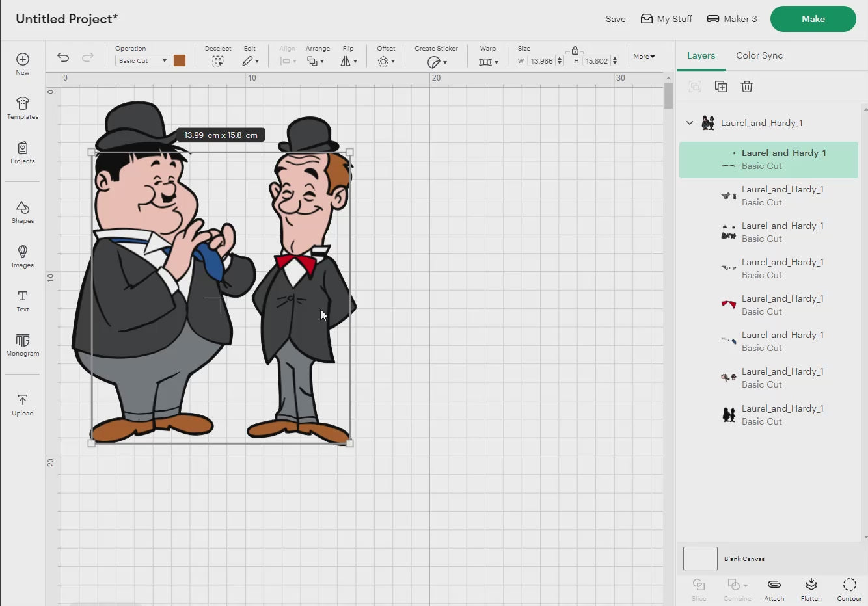Open the Operation Basic Cut dropdown

click(142, 60)
